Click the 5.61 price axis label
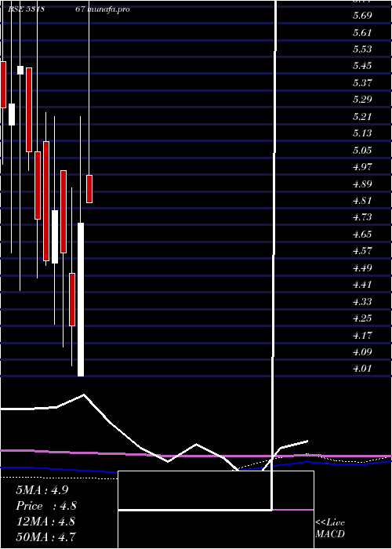This screenshot has height=549, width=392. [362, 33]
